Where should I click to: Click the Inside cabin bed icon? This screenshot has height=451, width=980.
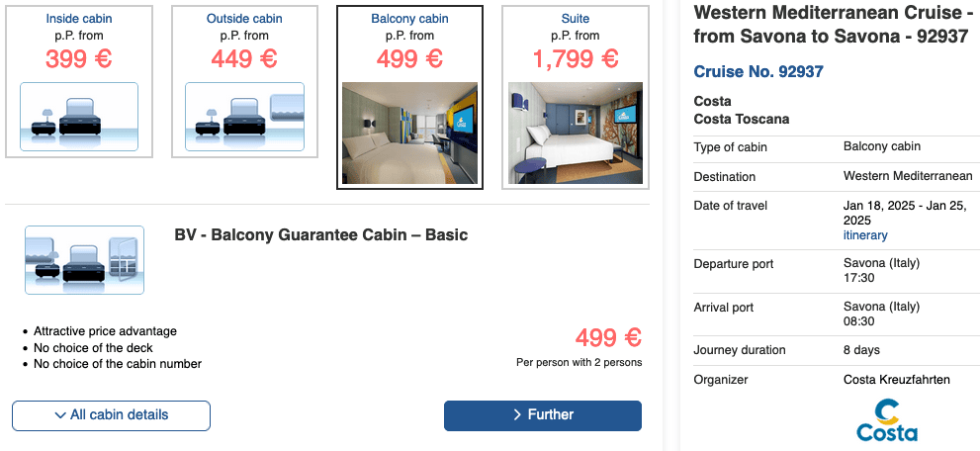point(79,117)
